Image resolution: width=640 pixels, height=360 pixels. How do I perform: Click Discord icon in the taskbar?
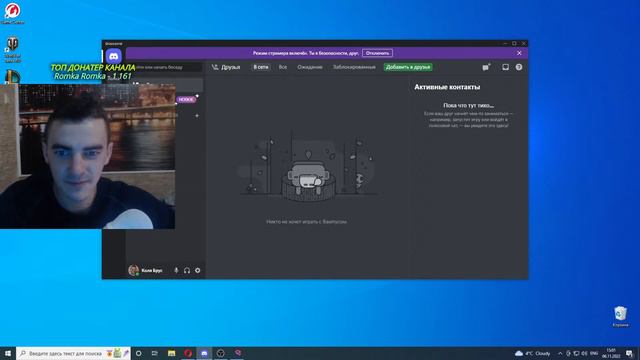[x=204, y=353]
